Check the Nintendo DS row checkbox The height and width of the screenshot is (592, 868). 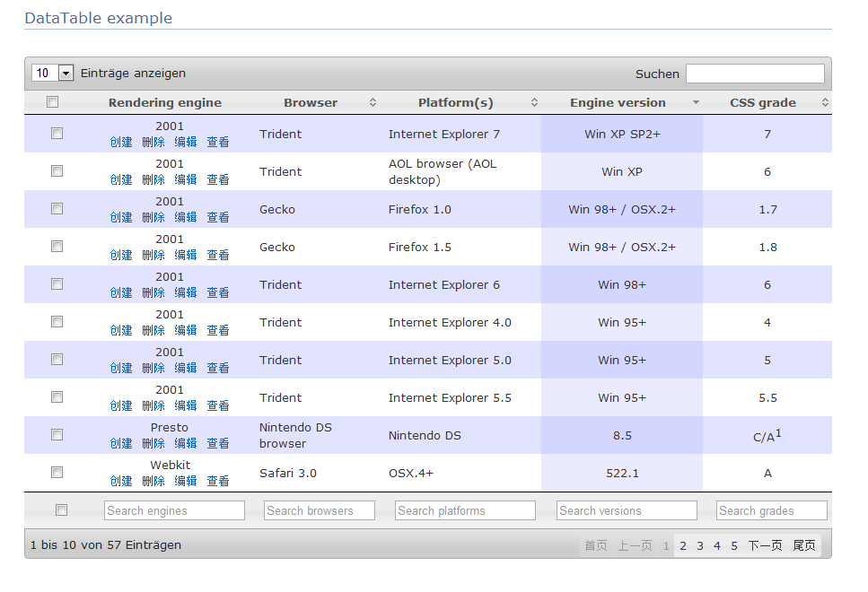(x=57, y=435)
